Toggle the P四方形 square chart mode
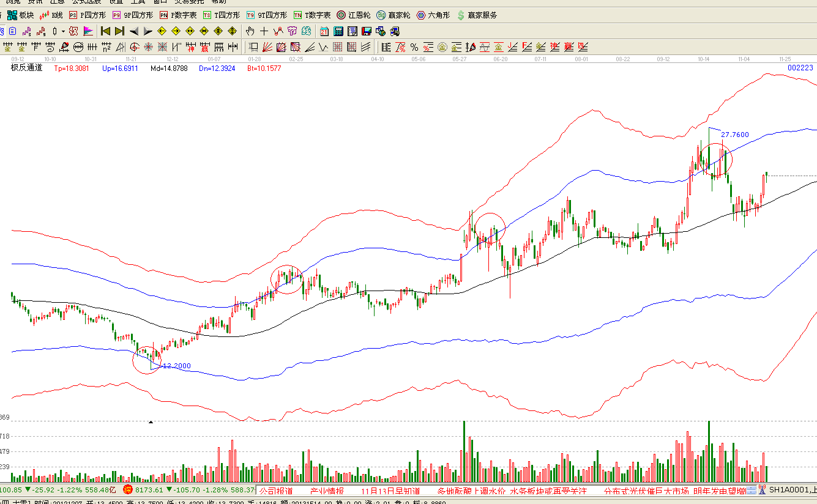The height and width of the screenshot is (504, 817). [87, 15]
